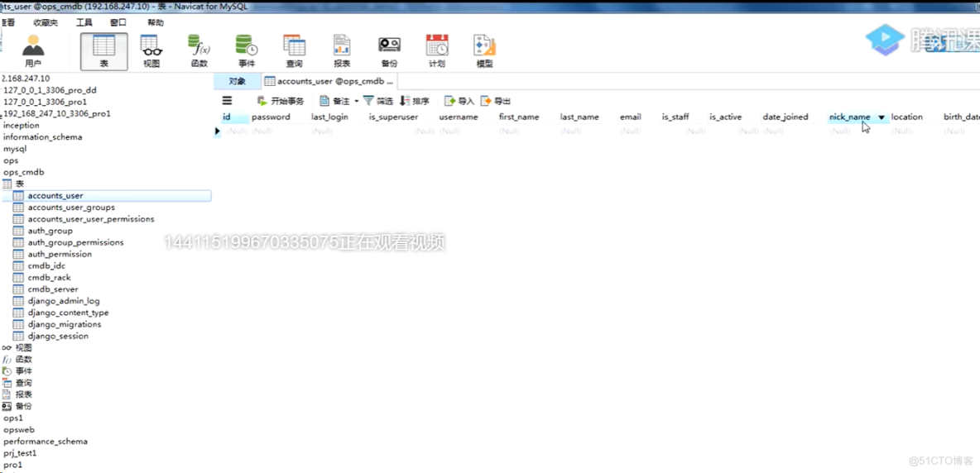This screenshot has height=473, width=980.
Task: Select the 192_168_247_10_3306_pro1 connection
Action: tap(56, 113)
